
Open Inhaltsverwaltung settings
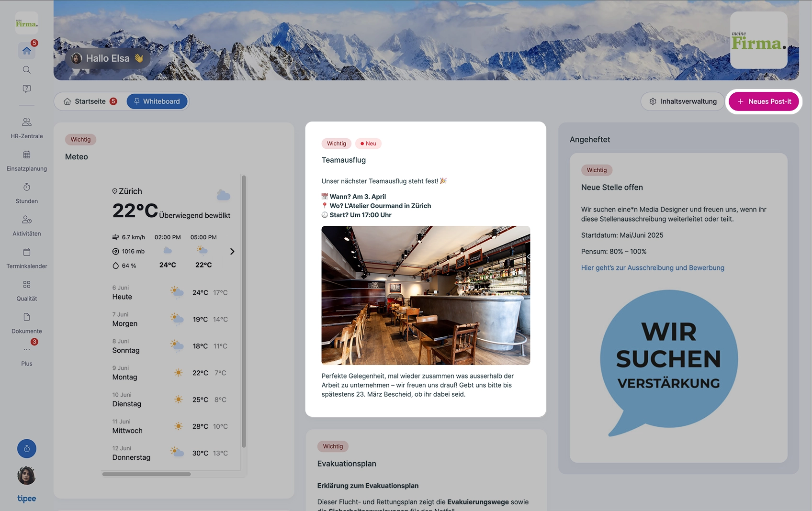click(683, 101)
